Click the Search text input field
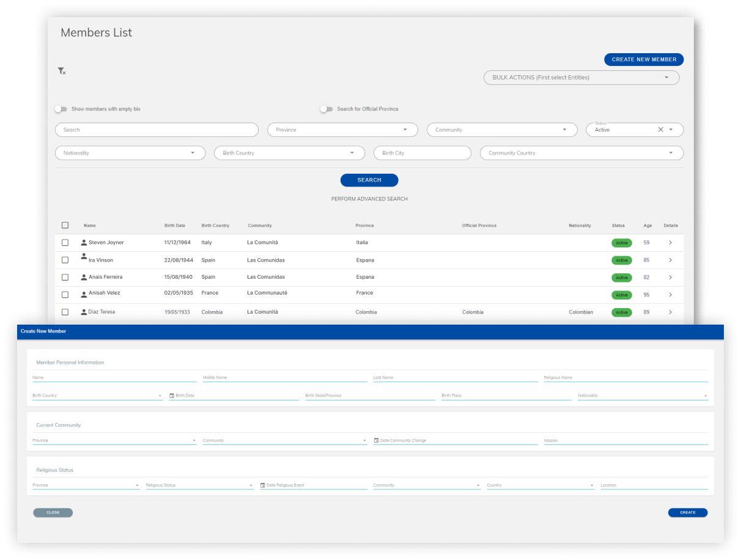The width and height of the screenshot is (741, 560). coord(157,130)
